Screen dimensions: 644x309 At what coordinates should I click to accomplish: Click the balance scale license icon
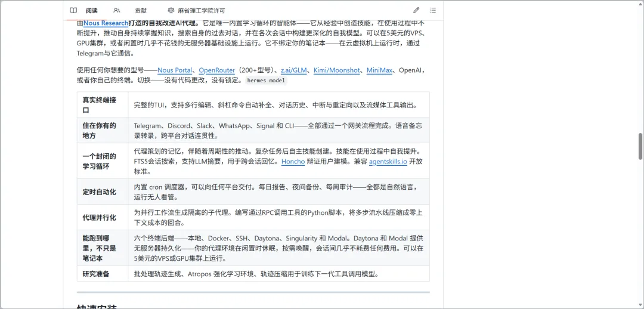[171, 10]
